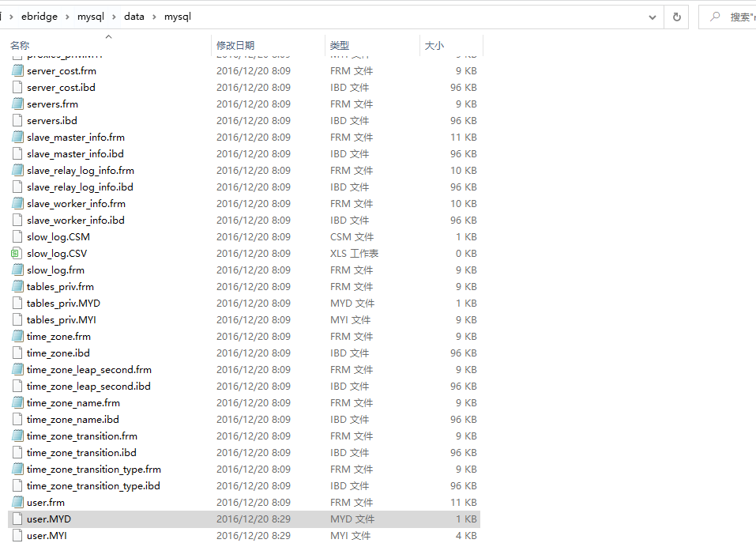Image resolution: width=756 pixels, height=547 pixels.
Task: Click the user.MYD file name
Action: pyautogui.click(x=49, y=519)
